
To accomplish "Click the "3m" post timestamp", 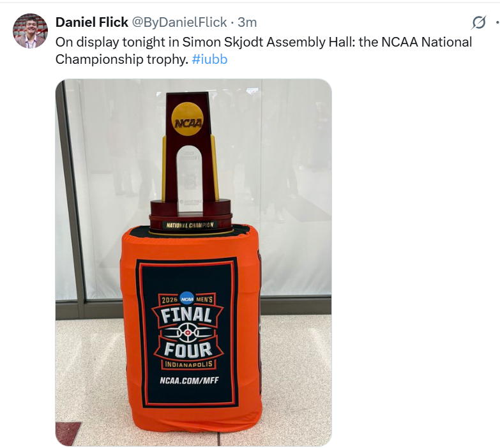I will click(247, 22).
